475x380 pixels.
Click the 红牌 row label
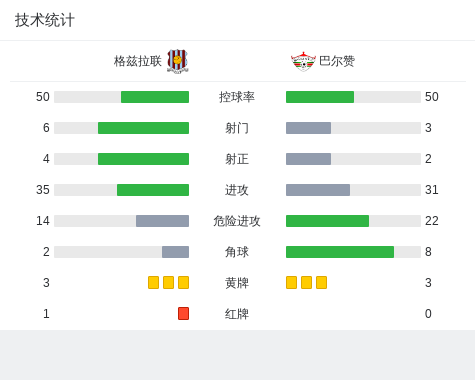pos(237,314)
